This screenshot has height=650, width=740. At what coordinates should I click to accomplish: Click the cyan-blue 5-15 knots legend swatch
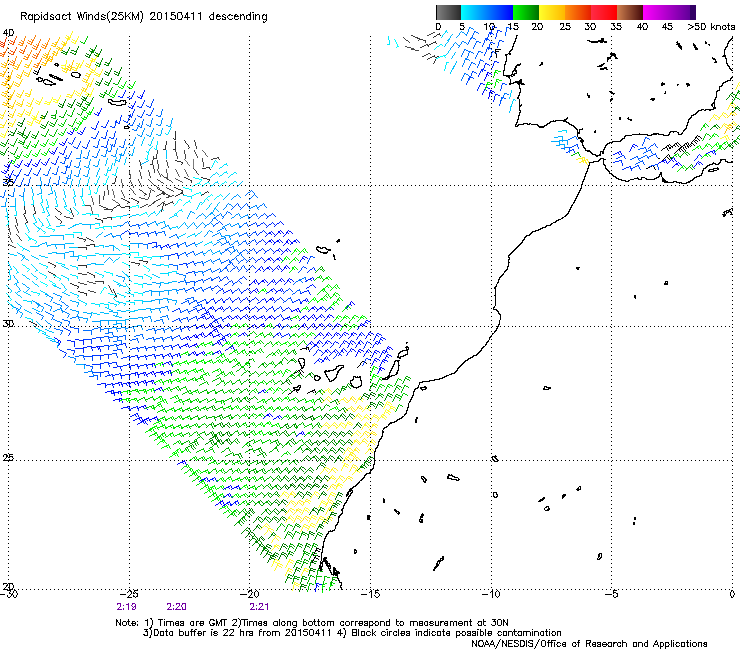pyautogui.click(x=487, y=12)
